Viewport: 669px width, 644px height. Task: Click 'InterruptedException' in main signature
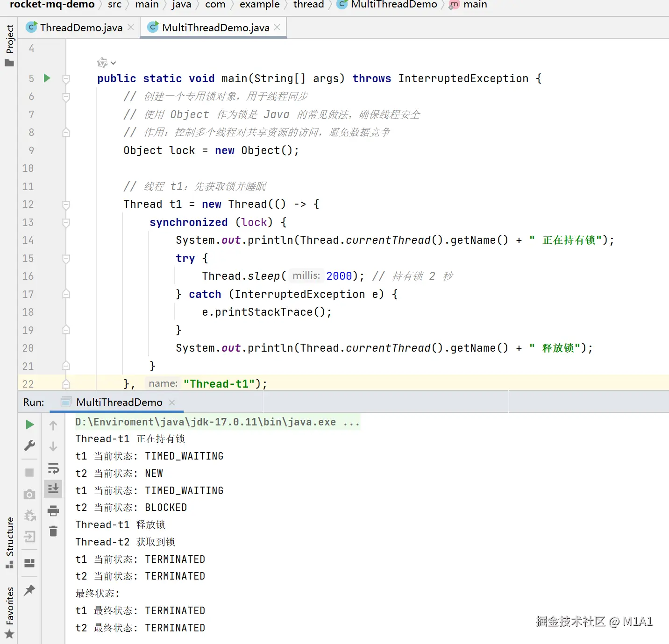463,78
